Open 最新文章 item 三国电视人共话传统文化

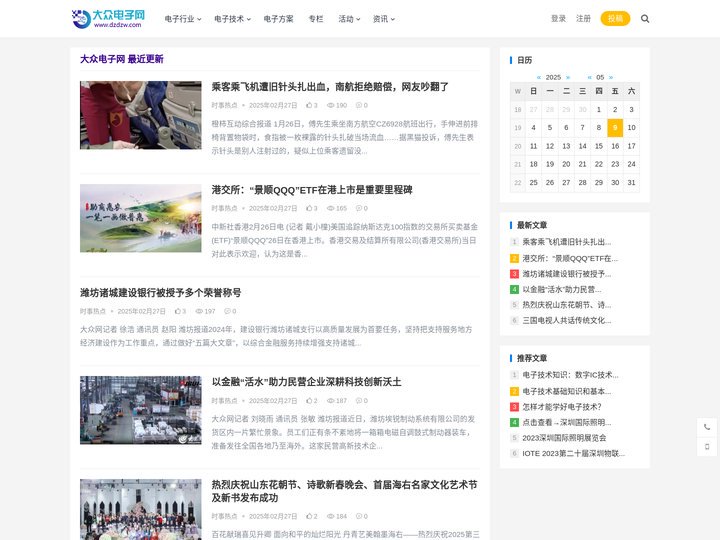tap(567, 321)
